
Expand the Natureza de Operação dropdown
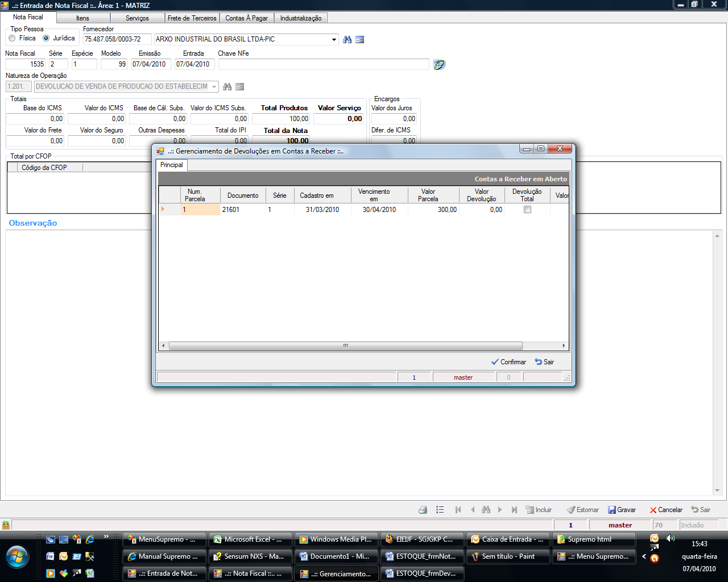pyautogui.click(x=214, y=87)
